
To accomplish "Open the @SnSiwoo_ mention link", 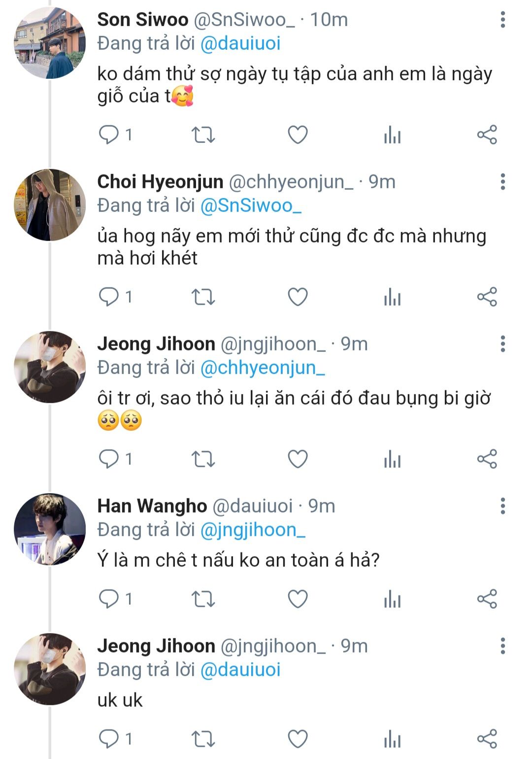I will click(x=251, y=206).
